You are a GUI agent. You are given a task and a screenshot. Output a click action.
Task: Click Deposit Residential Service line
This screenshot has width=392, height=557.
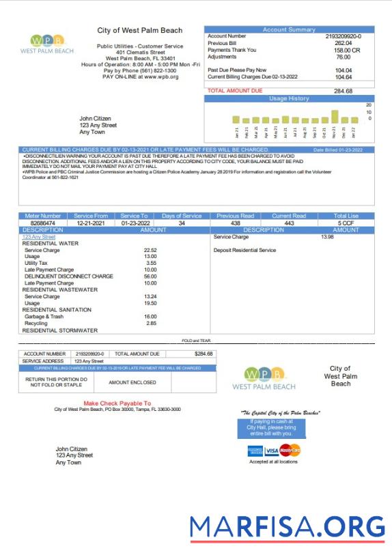244,250
